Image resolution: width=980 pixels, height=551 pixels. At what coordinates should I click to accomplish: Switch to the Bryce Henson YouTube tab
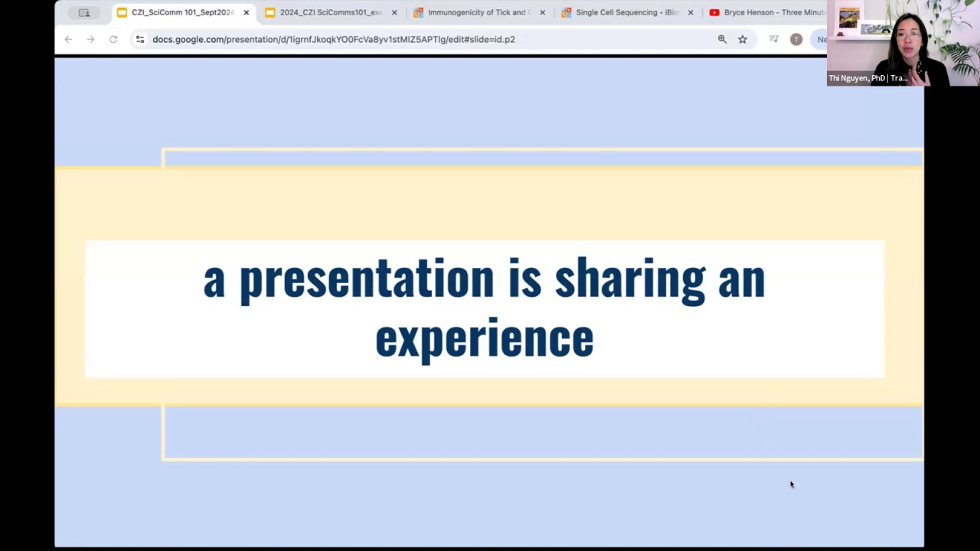tap(766, 12)
